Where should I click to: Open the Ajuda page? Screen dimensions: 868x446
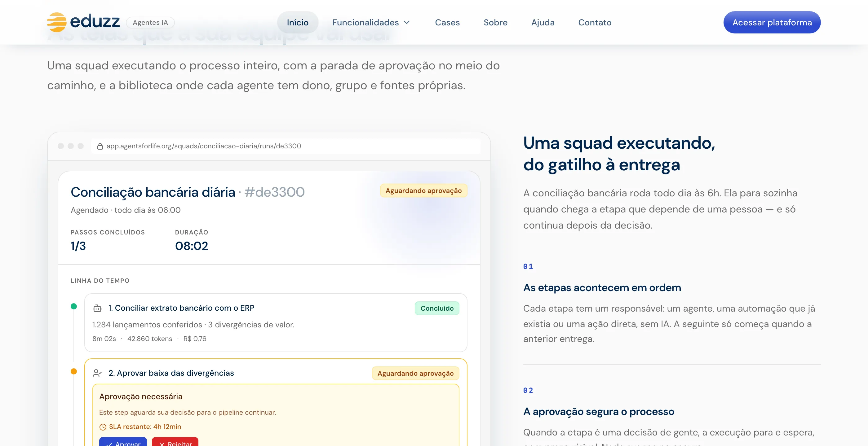click(x=543, y=22)
